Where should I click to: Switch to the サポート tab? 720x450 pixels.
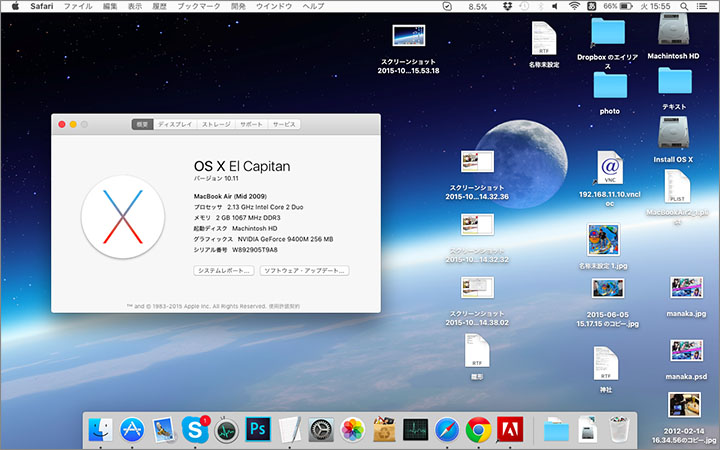(251, 124)
